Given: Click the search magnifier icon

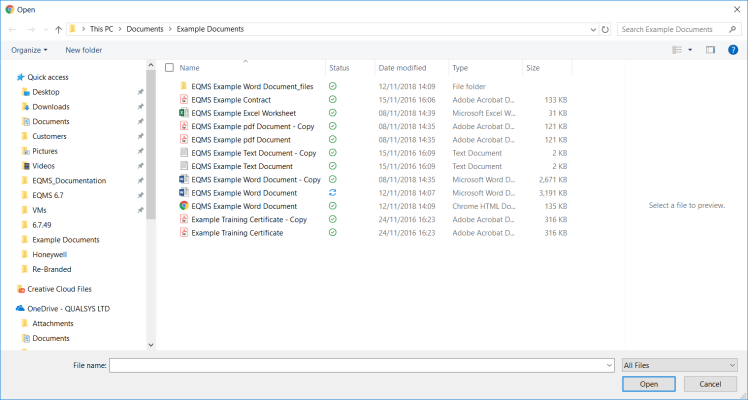Looking at the screenshot, I should tap(732, 30).
